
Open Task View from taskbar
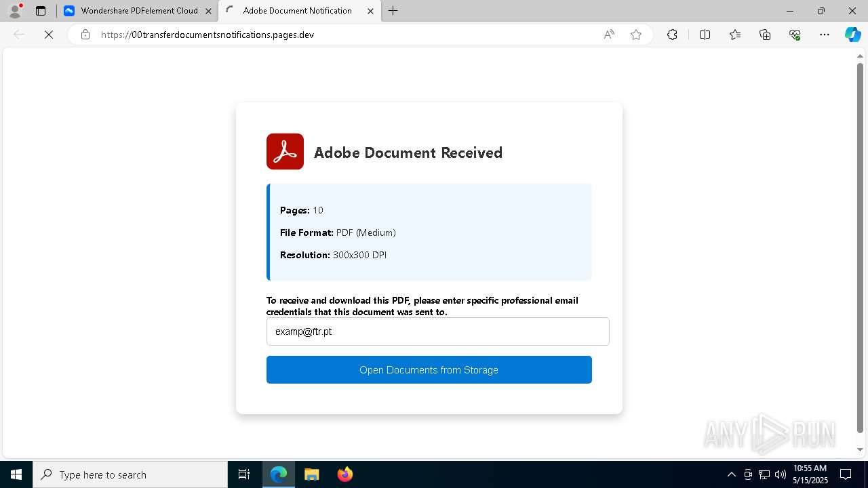click(244, 474)
